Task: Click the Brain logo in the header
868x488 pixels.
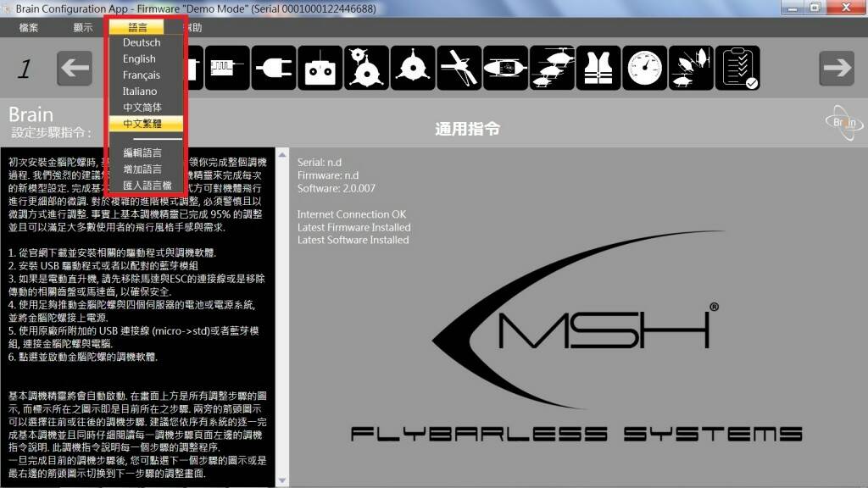Action: point(844,122)
